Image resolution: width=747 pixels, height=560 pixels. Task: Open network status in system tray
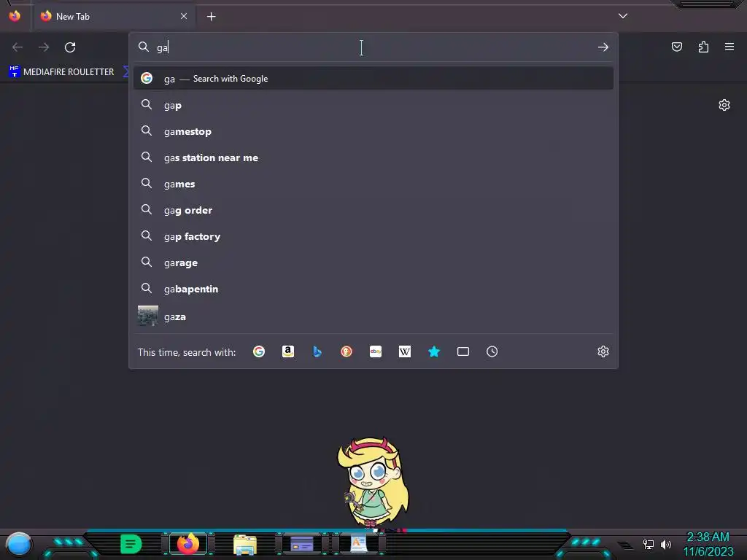(649, 544)
